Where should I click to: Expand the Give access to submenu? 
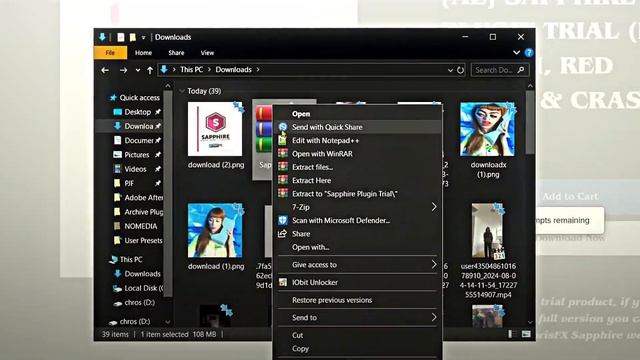tap(358, 265)
